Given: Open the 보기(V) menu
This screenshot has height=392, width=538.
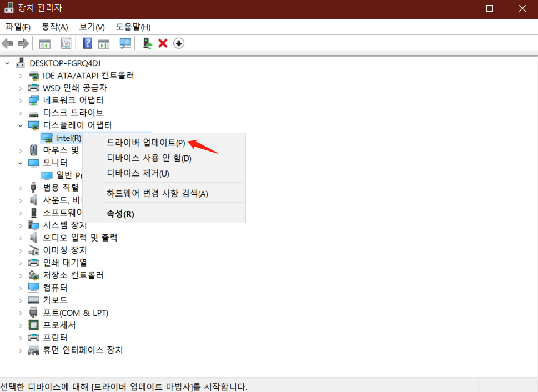Looking at the screenshot, I should point(91,27).
